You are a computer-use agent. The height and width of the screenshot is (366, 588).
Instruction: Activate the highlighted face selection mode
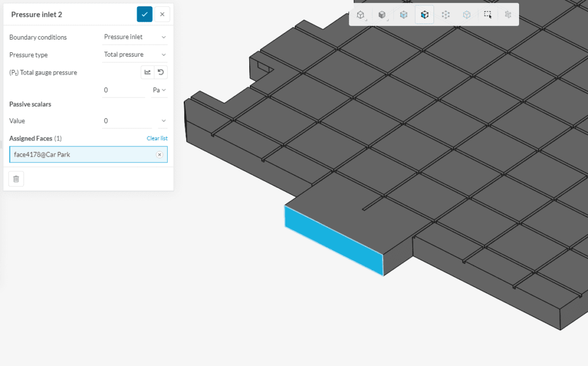tap(424, 14)
